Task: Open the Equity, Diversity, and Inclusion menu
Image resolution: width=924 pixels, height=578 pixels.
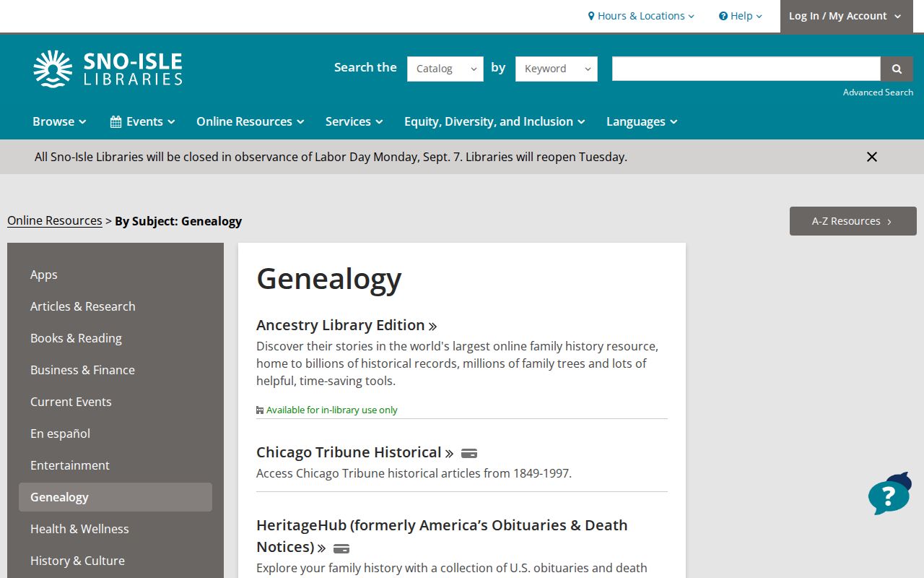Action: tap(494, 121)
